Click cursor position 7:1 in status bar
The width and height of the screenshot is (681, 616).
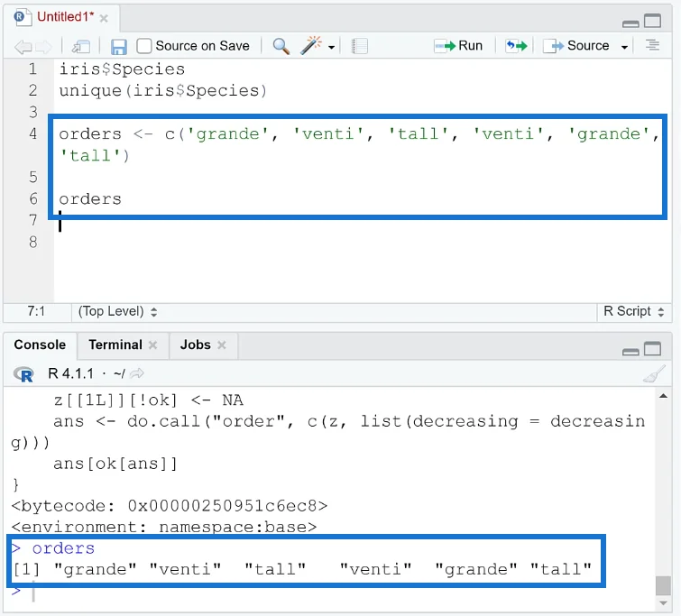36,311
